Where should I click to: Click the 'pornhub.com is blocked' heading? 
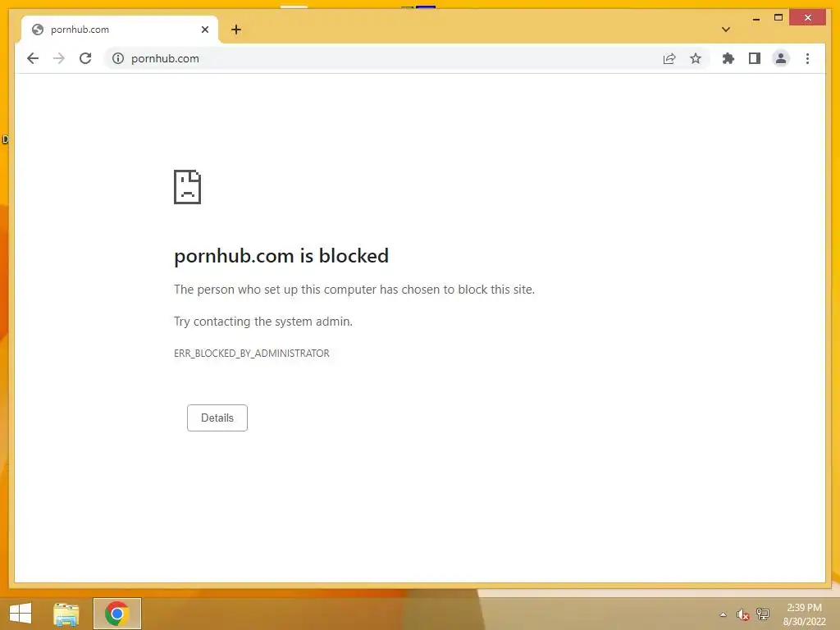pyautogui.click(x=281, y=256)
